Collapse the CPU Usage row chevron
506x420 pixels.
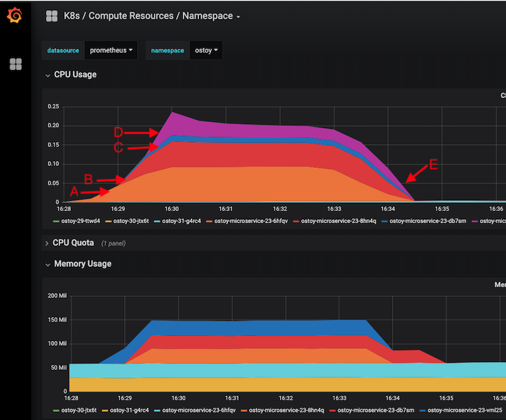click(48, 75)
